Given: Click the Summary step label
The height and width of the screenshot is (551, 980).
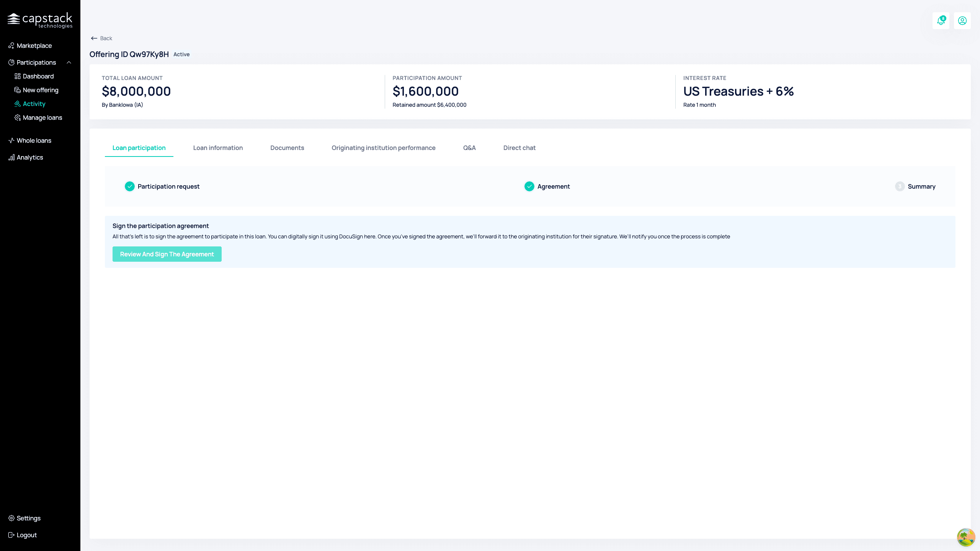Looking at the screenshot, I should 922,186.
